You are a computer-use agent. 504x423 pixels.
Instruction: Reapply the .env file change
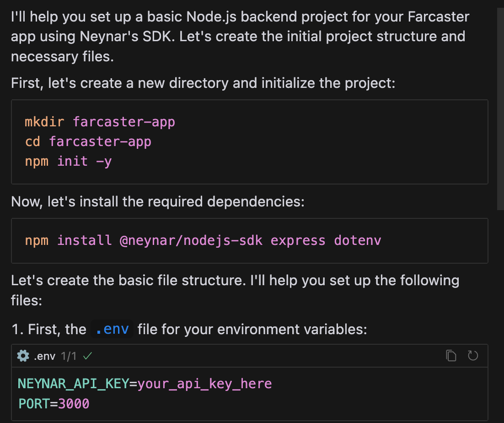point(473,356)
